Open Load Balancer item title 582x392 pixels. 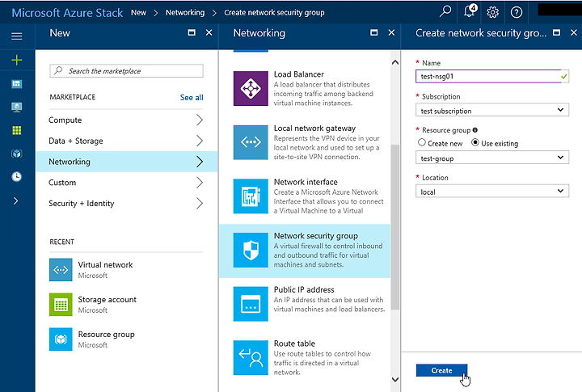pos(299,74)
